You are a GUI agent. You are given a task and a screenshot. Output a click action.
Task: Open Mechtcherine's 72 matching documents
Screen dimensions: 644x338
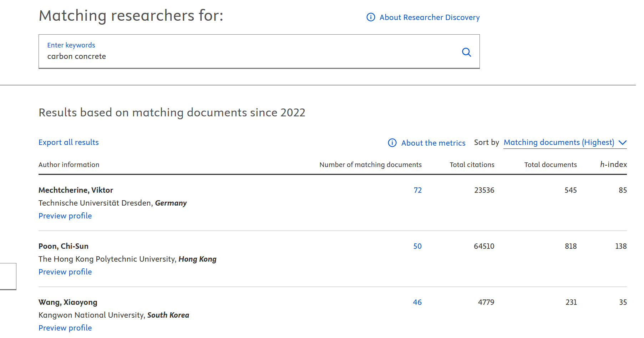[x=417, y=190]
